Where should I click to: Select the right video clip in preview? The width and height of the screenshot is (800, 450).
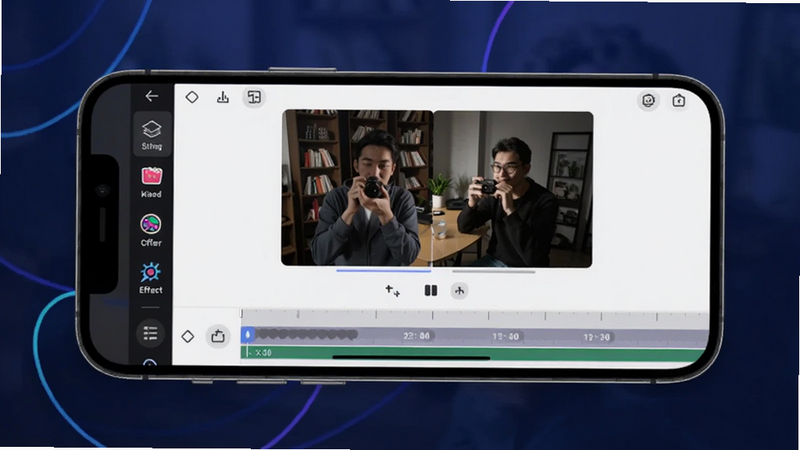[x=513, y=189]
